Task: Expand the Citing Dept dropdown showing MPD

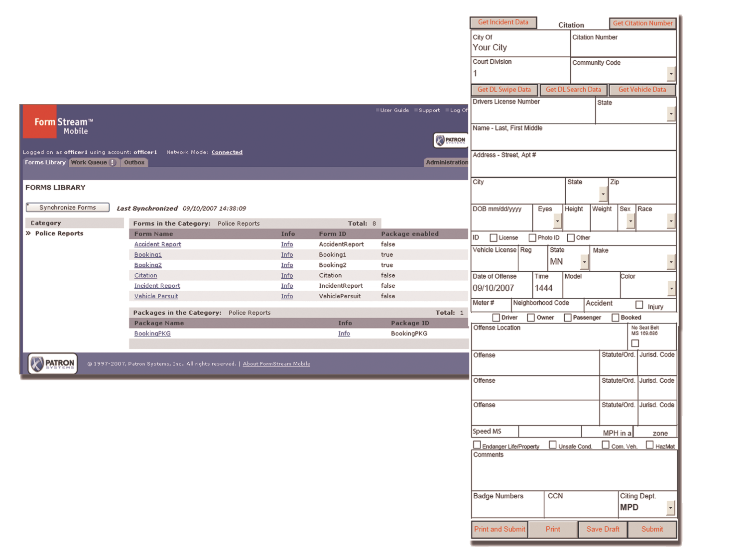Action: coord(671,507)
